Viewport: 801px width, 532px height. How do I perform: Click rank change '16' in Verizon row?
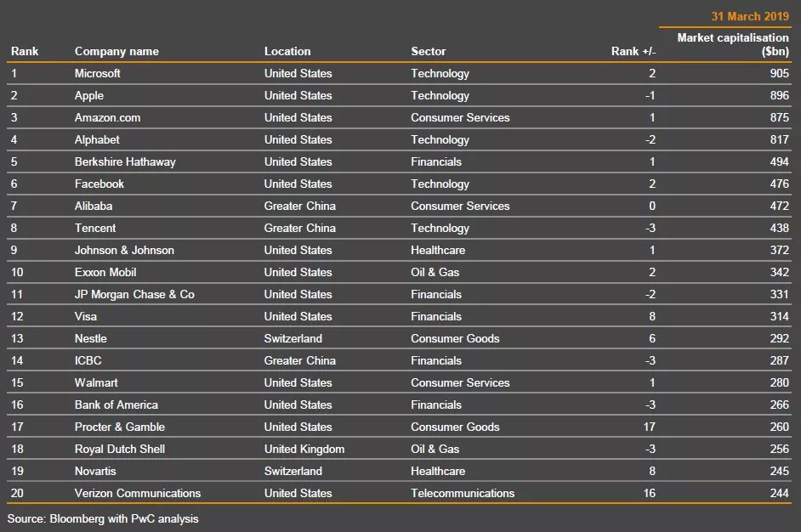[x=650, y=493]
